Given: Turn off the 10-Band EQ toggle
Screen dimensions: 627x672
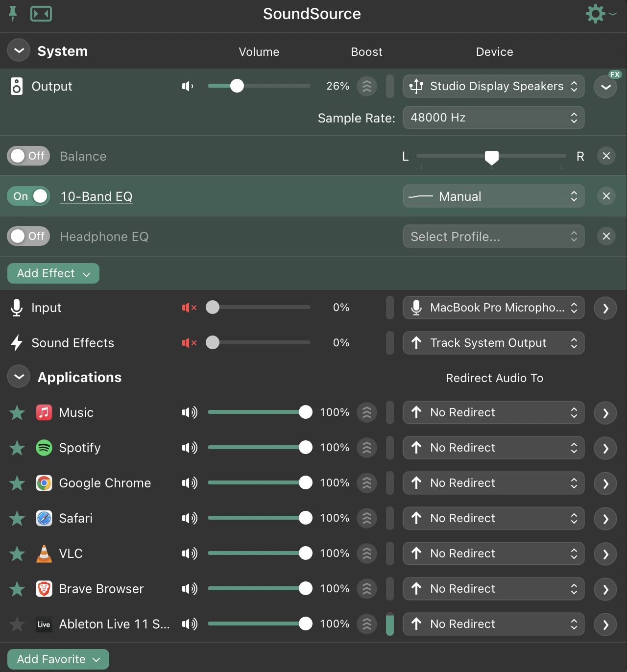Looking at the screenshot, I should pos(28,196).
